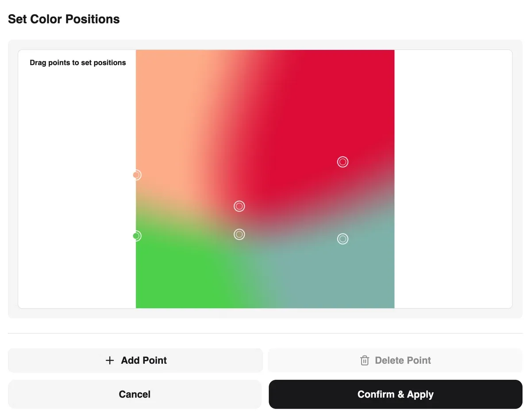The width and height of the screenshot is (531, 420).
Task: Confirm and apply the color positions
Action: [x=395, y=394]
